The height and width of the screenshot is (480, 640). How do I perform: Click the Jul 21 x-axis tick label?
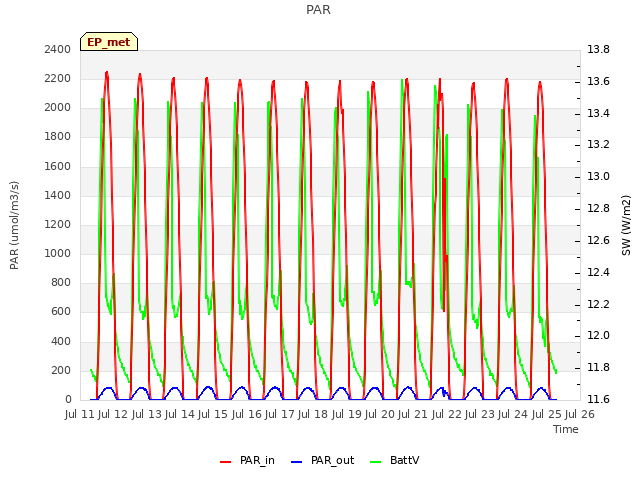point(413,414)
